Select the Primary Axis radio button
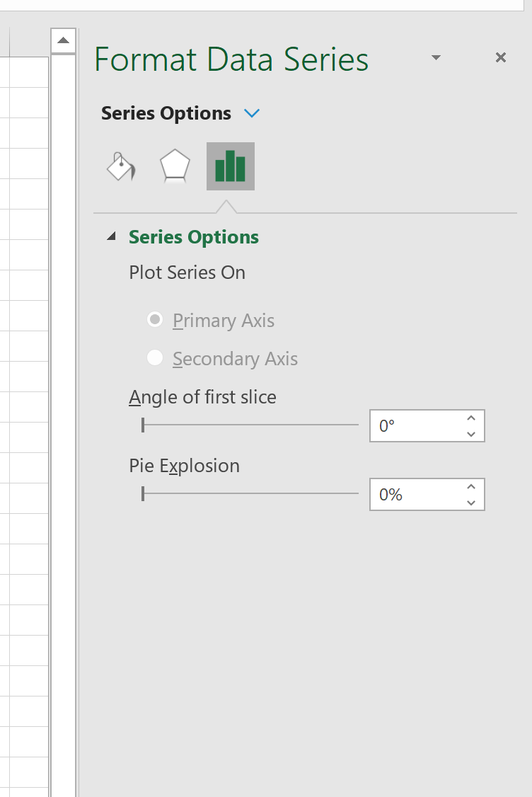 coord(155,319)
